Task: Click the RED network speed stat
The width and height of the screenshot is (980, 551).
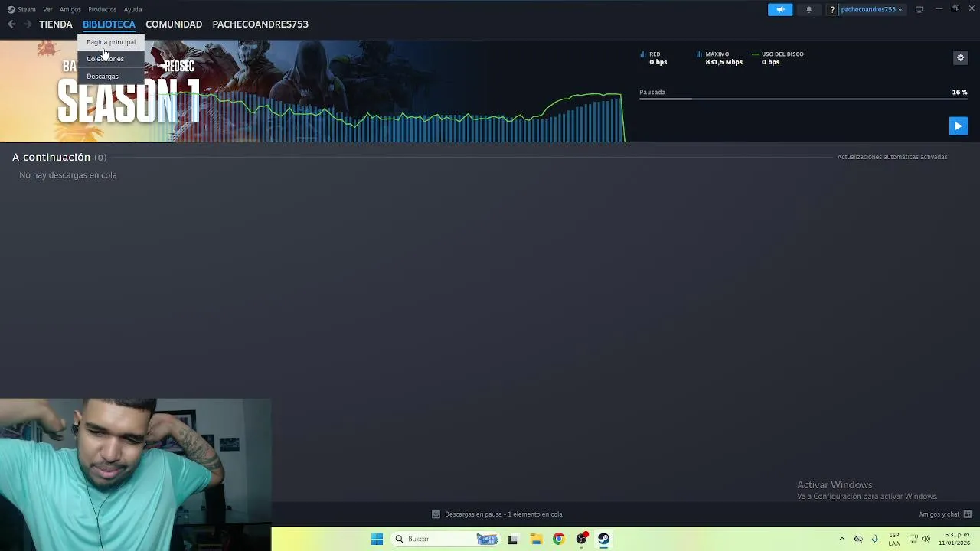Action: (655, 58)
